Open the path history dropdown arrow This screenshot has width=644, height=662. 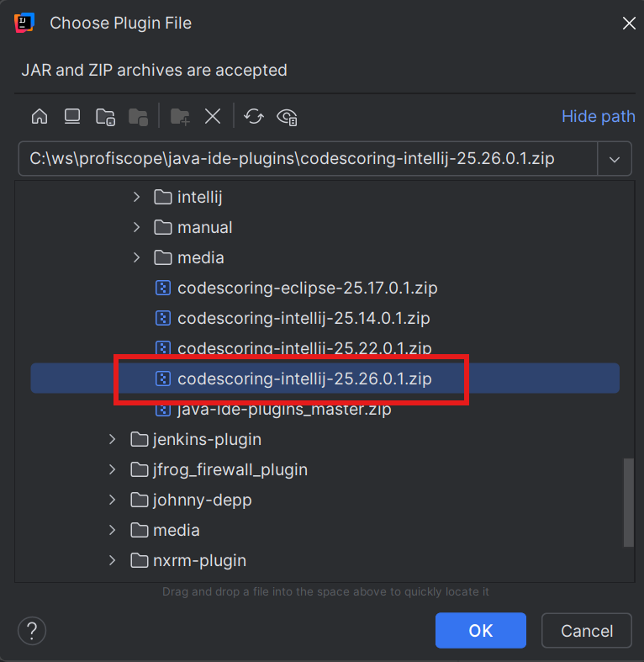click(615, 159)
